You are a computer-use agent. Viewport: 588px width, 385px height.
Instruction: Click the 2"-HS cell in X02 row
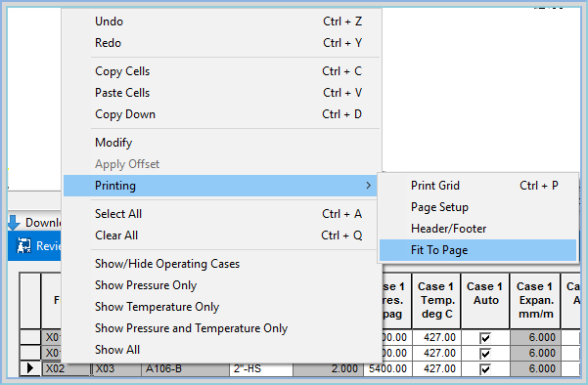[x=261, y=369]
